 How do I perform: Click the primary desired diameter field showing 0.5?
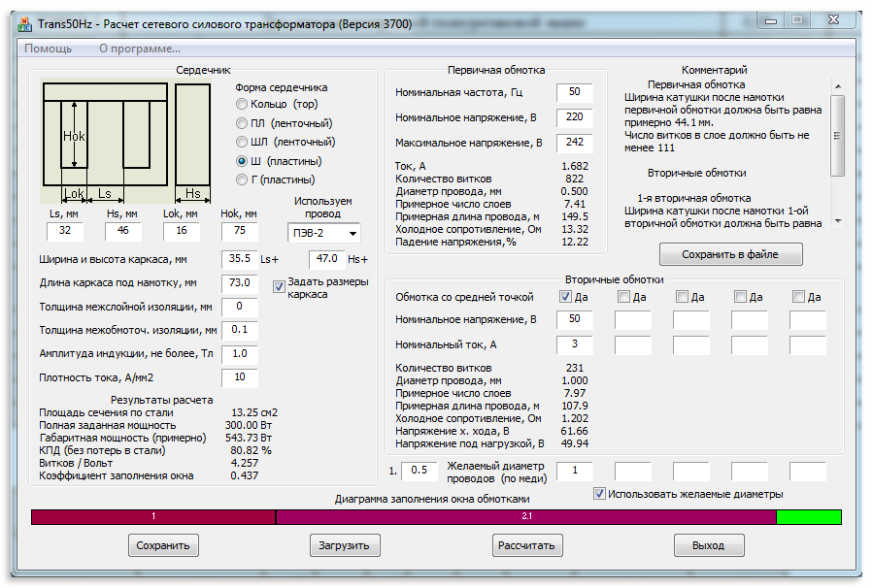[420, 472]
